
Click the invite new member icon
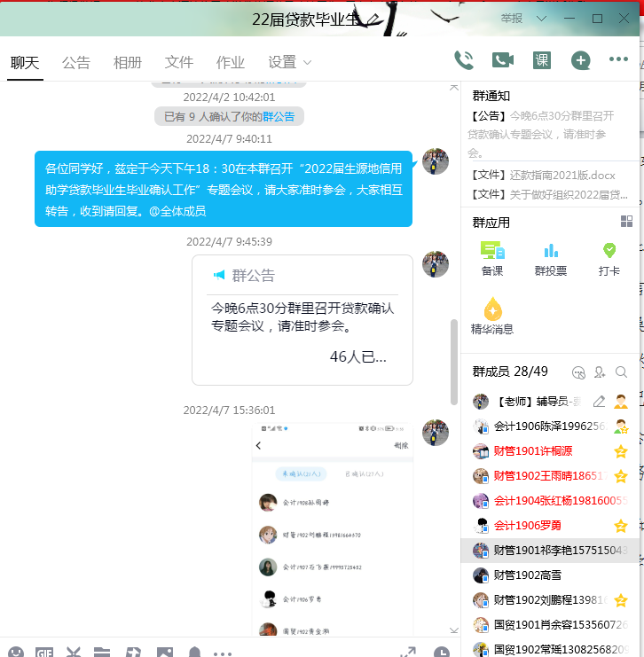pos(601,372)
